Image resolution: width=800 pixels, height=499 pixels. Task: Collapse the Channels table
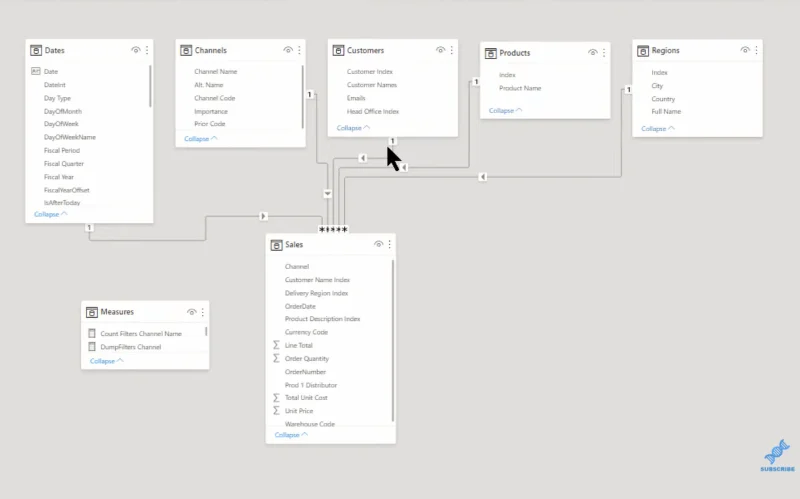(201, 139)
